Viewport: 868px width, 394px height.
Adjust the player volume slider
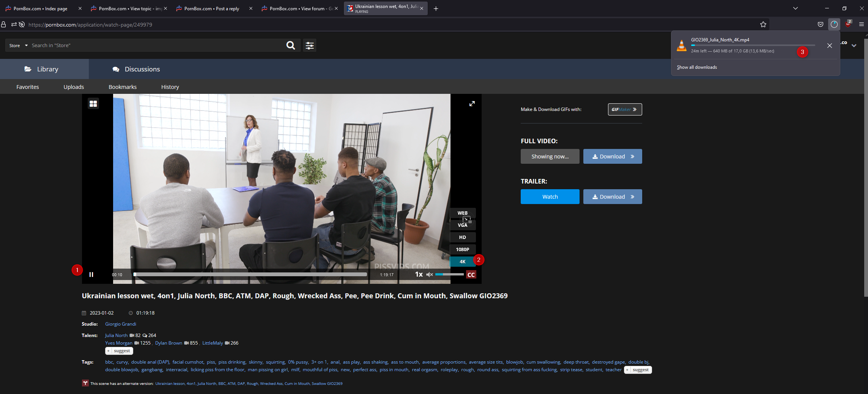pyautogui.click(x=449, y=274)
